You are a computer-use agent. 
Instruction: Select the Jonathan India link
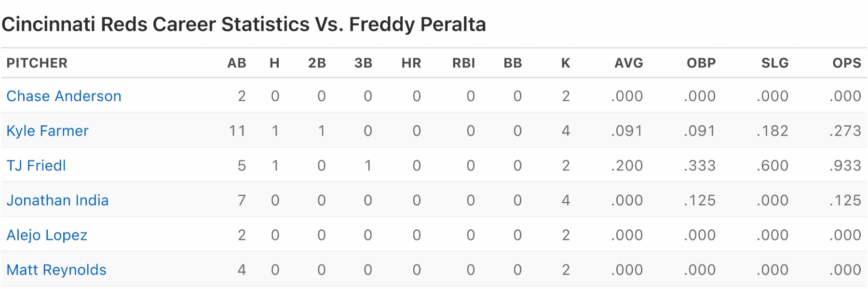[57, 200]
